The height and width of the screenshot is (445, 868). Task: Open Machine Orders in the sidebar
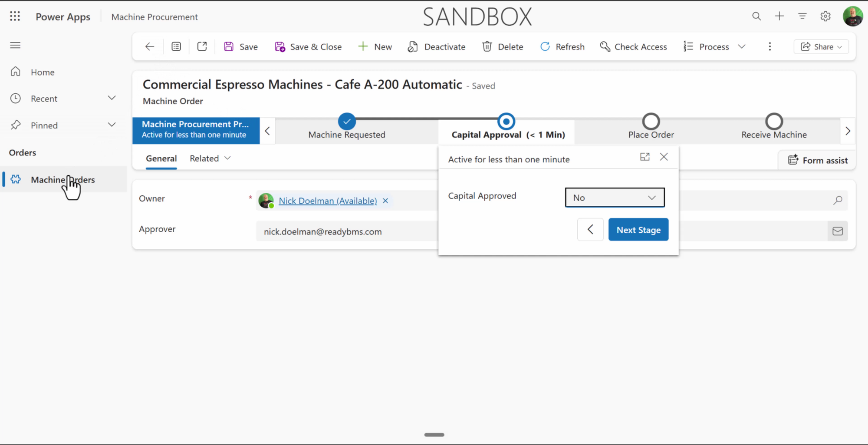coord(63,180)
